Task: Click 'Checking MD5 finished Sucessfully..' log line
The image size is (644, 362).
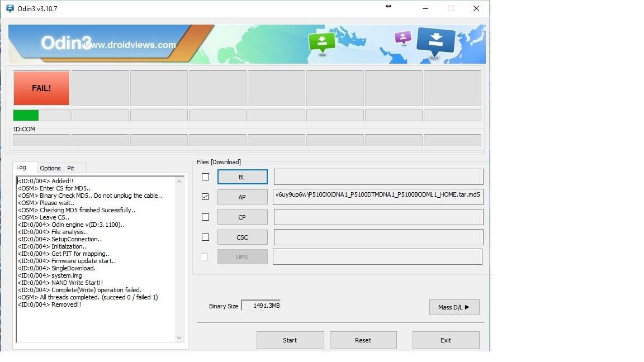Action: click(77, 210)
